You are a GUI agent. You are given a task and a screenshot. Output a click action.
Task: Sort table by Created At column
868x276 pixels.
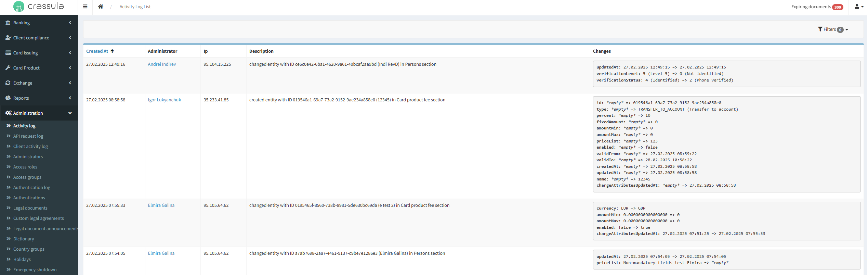pyautogui.click(x=97, y=51)
